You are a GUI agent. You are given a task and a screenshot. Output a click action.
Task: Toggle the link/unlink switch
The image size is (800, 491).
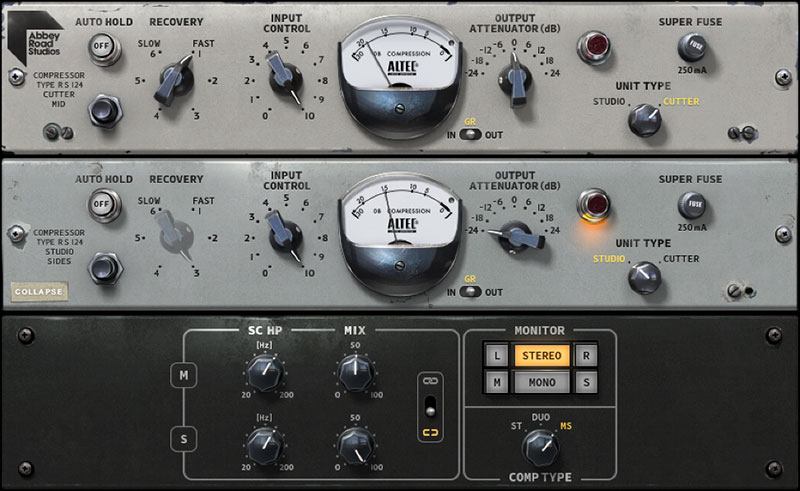tap(431, 406)
